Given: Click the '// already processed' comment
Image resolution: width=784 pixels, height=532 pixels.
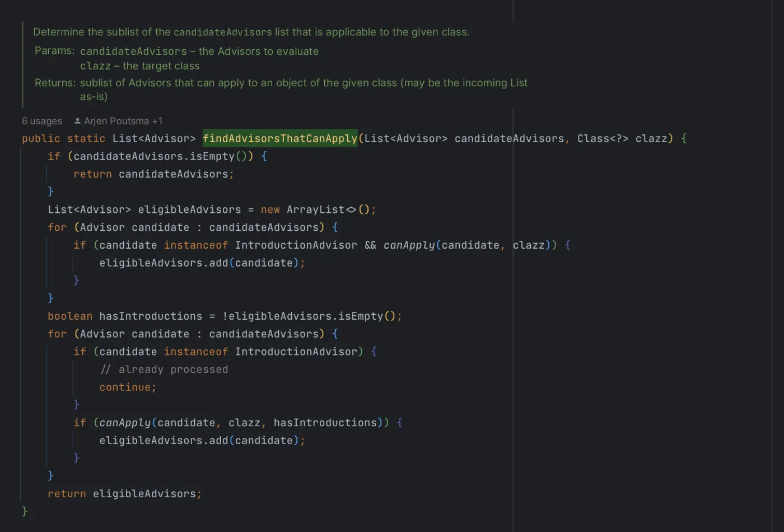Looking at the screenshot, I should 164,370.
